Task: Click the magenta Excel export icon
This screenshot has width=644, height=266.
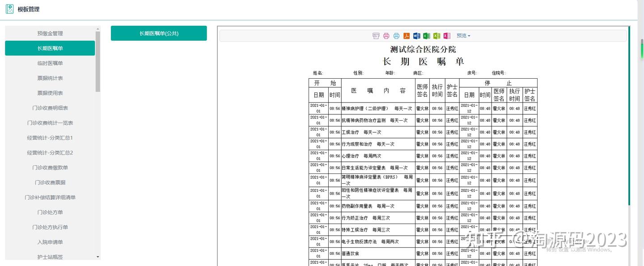Action: tap(447, 36)
